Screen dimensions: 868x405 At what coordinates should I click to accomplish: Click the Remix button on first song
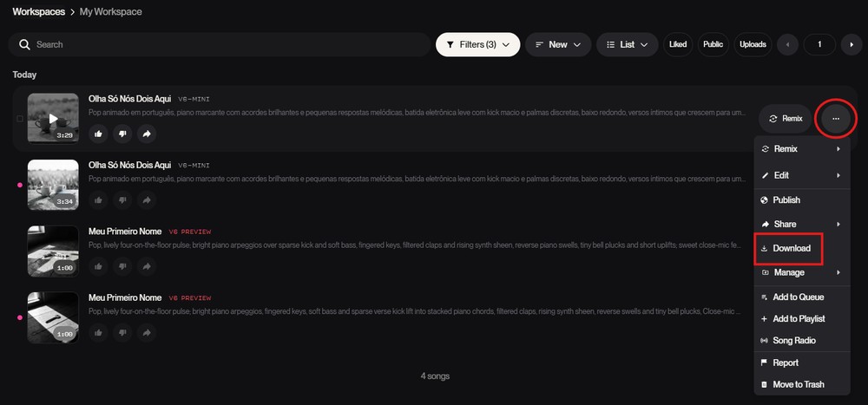[x=785, y=119]
